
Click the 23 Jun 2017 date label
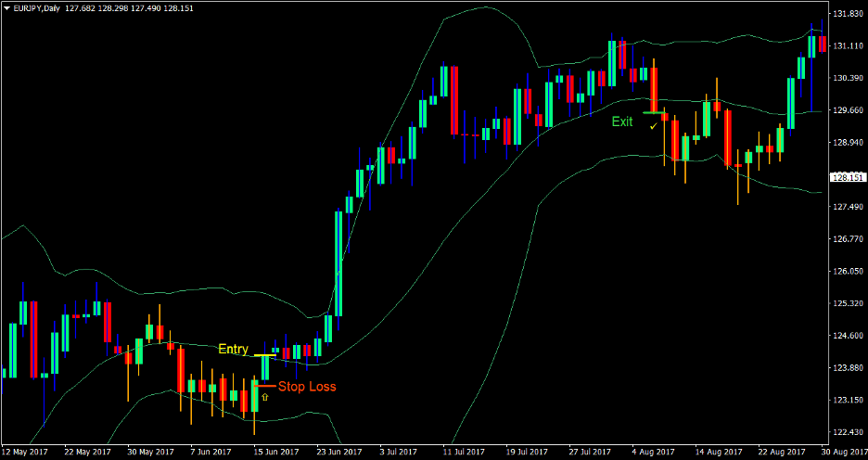click(340, 452)
